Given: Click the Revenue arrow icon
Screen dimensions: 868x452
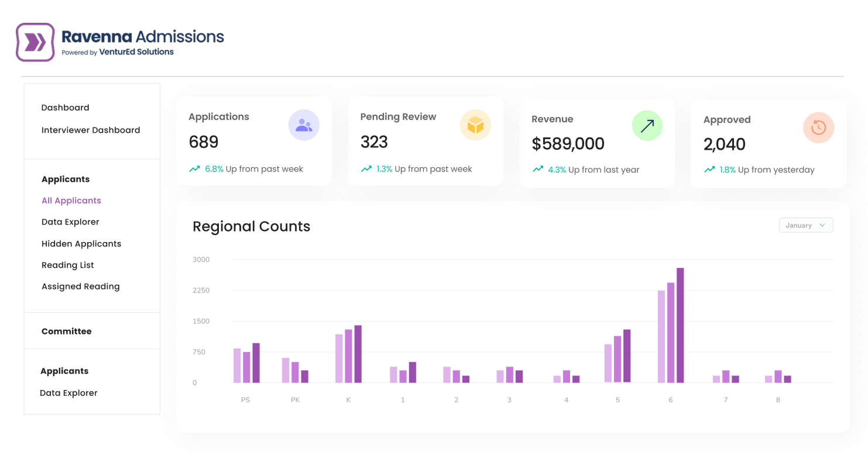Looking at the screenshot, I should [647, 126].
